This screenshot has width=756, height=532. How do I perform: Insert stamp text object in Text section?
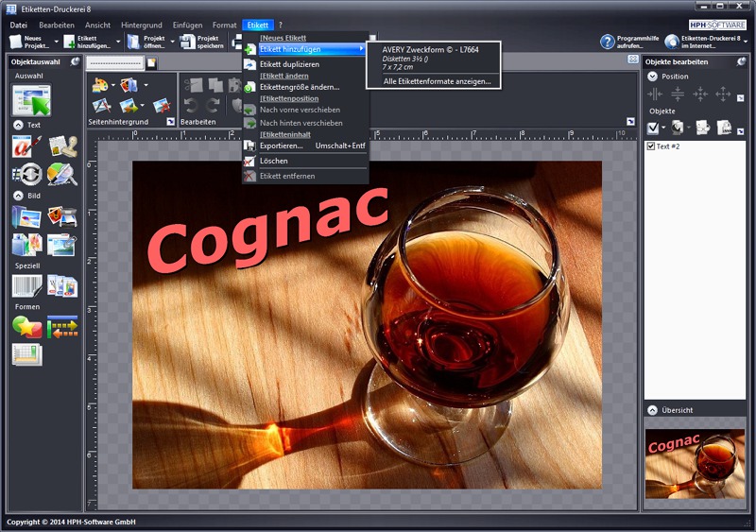click(x=62, y=146)
